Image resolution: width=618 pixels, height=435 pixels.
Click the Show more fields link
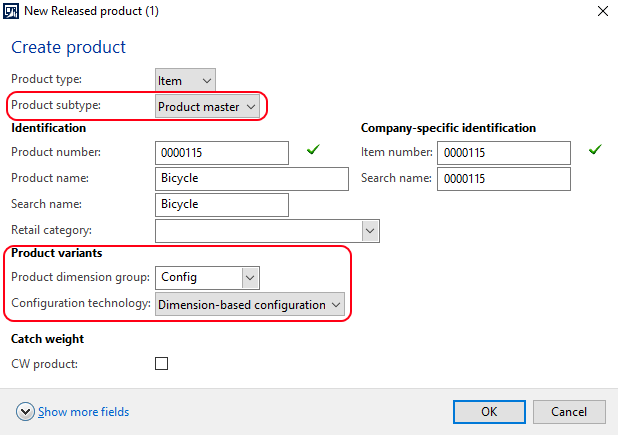(84, 412)
